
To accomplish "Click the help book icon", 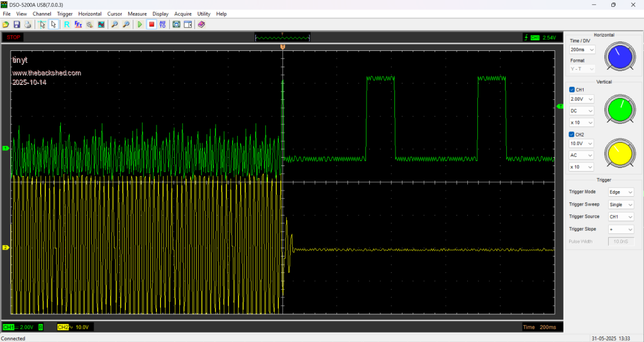I will (201, 25).
